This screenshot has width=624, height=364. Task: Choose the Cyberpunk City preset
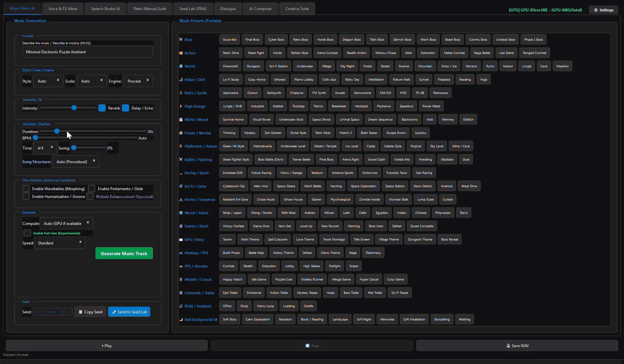pos(234,186)
